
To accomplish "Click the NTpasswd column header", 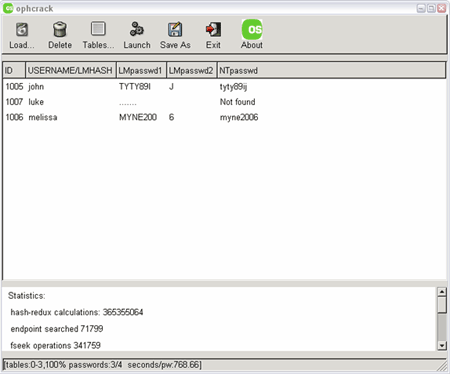I will 332,70.
